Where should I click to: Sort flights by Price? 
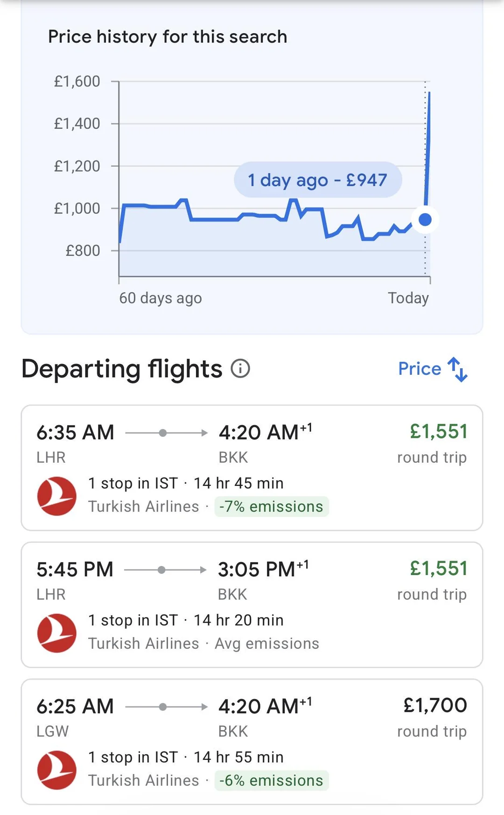pyautogui.click(x=420, y=369)
